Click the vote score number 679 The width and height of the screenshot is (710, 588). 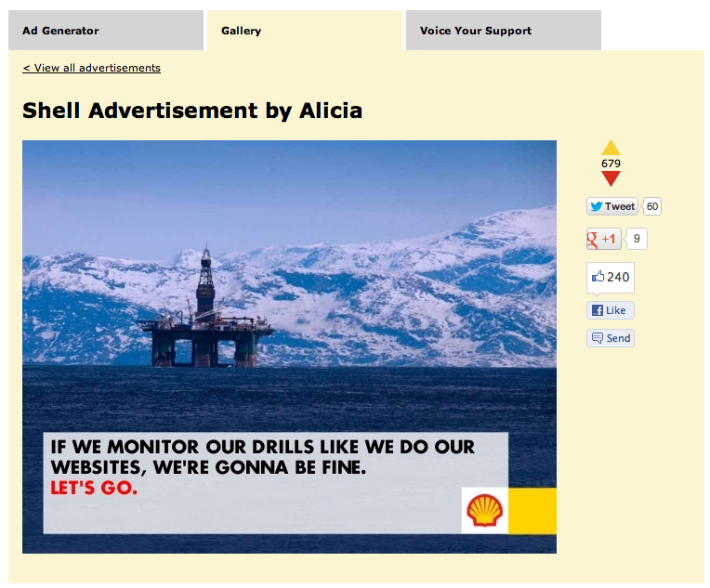[611, 163]
